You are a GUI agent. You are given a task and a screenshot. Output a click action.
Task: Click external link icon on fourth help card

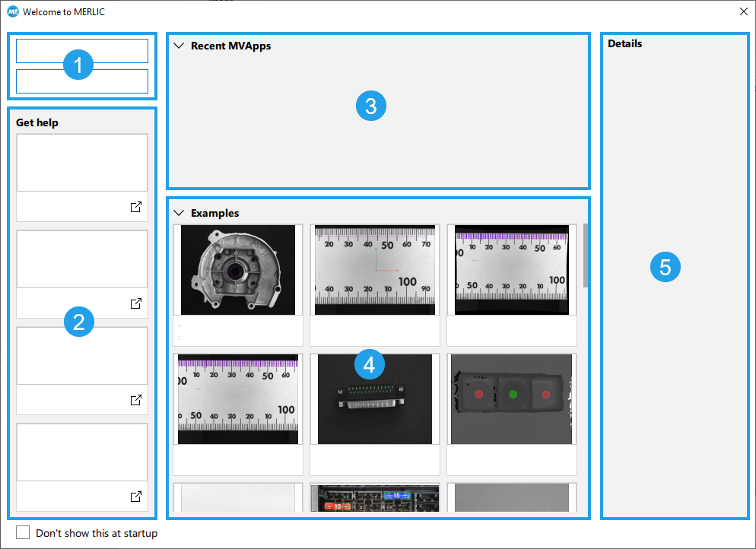point(136,497)
